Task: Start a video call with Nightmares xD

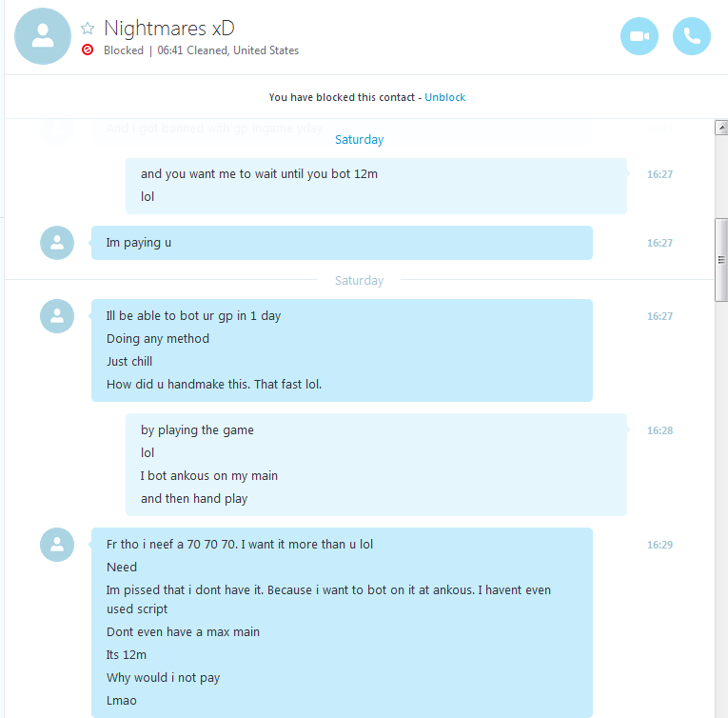Action: 639,36
